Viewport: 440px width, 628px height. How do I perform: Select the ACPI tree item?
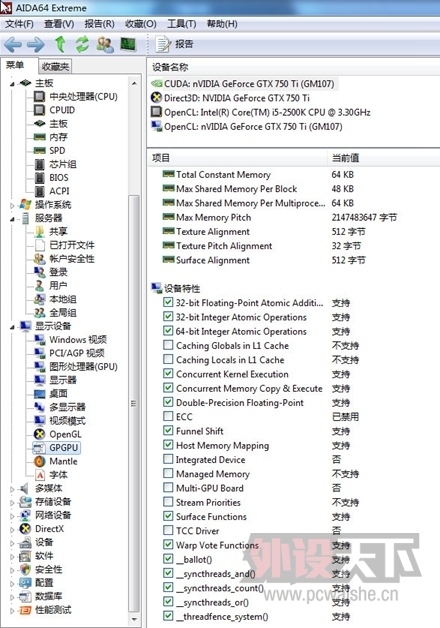[x=59, y=191]
